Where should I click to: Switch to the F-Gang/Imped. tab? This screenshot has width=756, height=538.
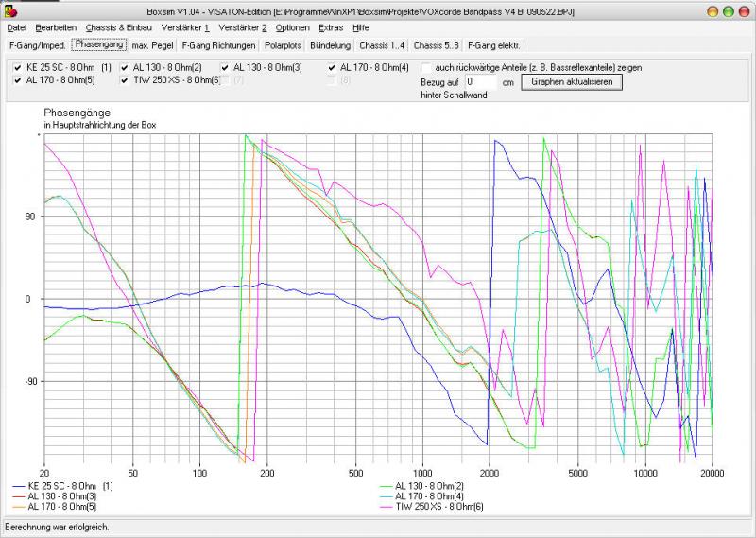point(36,45)
